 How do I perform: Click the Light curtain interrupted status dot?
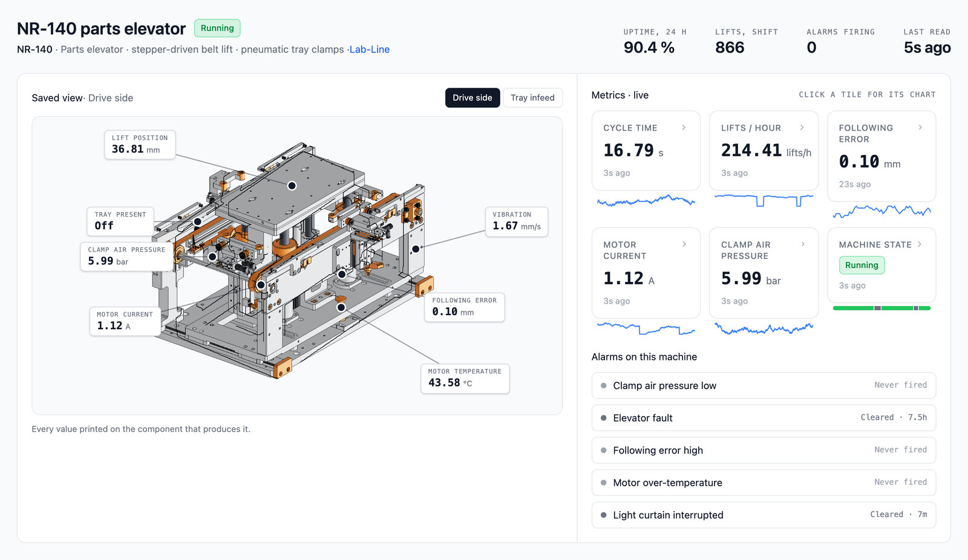[603, 515]
